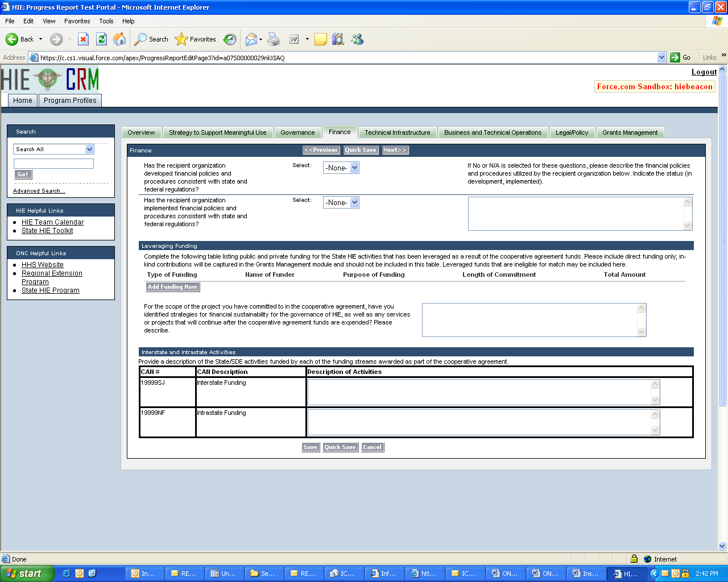728x582 pixels.
Task: Open the History icon in toolbar
Action: point(230,39)
